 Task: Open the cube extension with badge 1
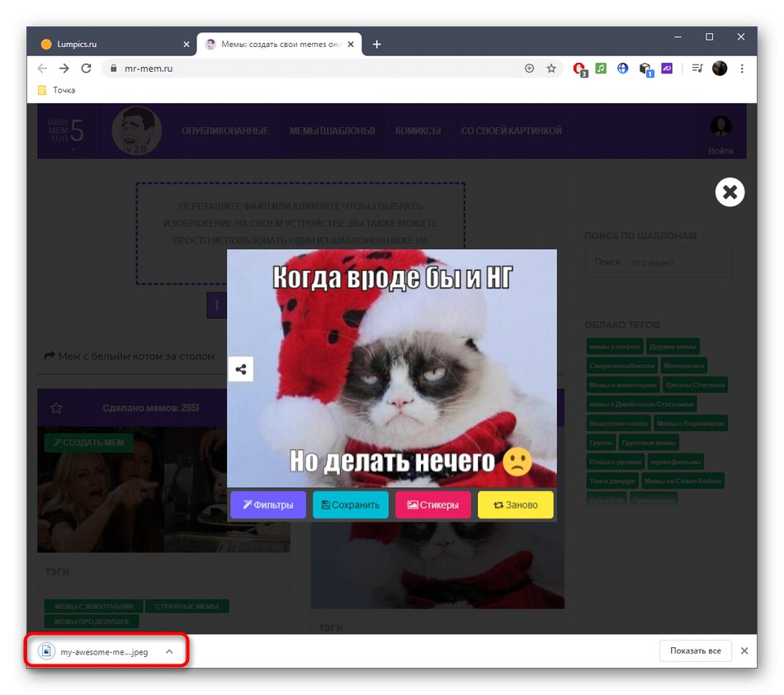point(645,69)
